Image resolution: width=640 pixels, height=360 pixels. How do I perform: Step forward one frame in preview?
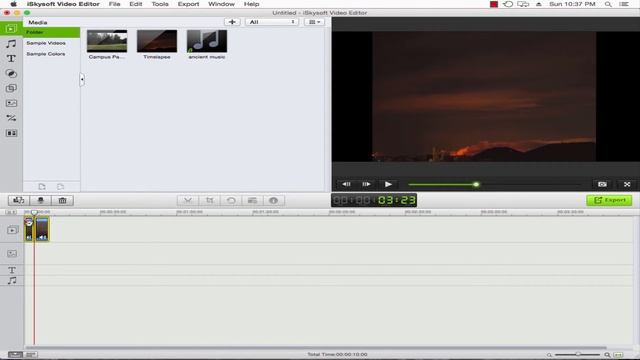(x=367, y=184)
